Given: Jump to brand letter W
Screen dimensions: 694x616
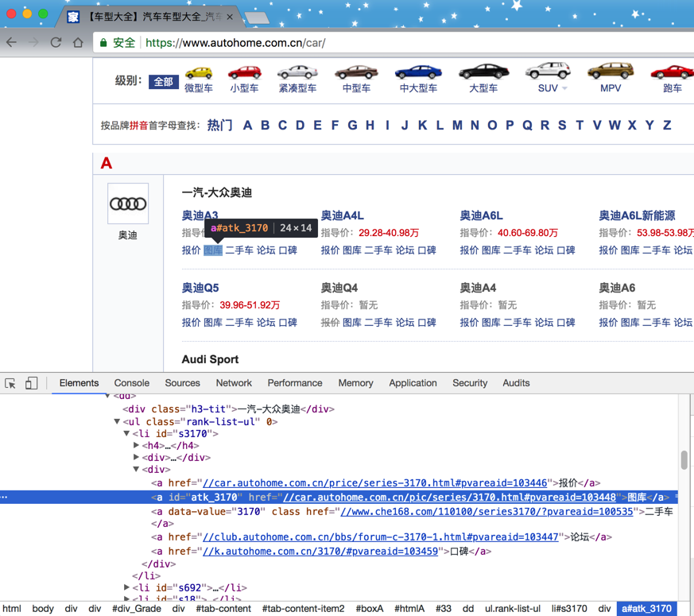Looking at the screenshot, I should point(615,126).
